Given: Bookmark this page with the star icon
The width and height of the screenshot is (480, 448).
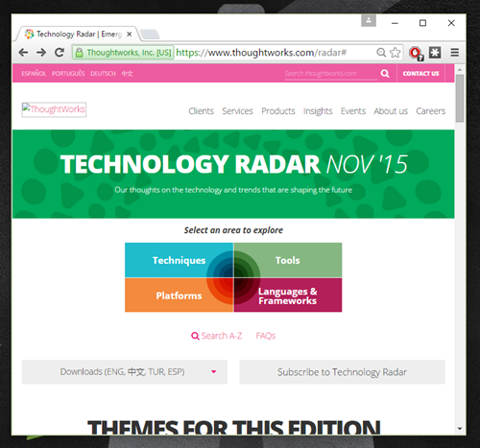Looking at the screenshot, I should coord(396,52).
